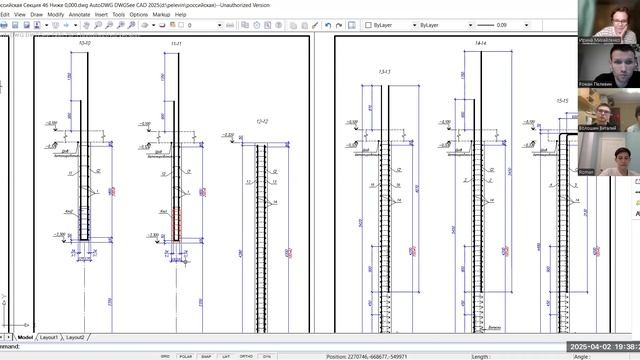
Task: Click the round gray icon after page find
Action: coord(279,25)
